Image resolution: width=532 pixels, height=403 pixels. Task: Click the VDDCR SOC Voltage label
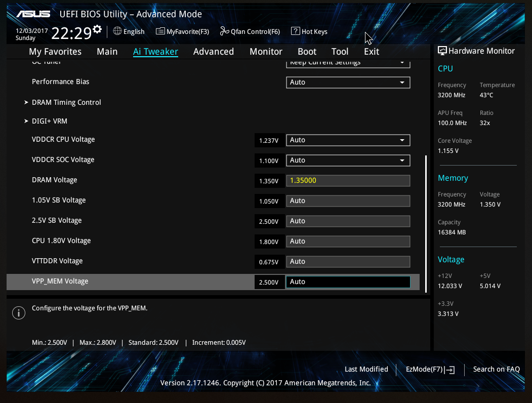[63, 160]
